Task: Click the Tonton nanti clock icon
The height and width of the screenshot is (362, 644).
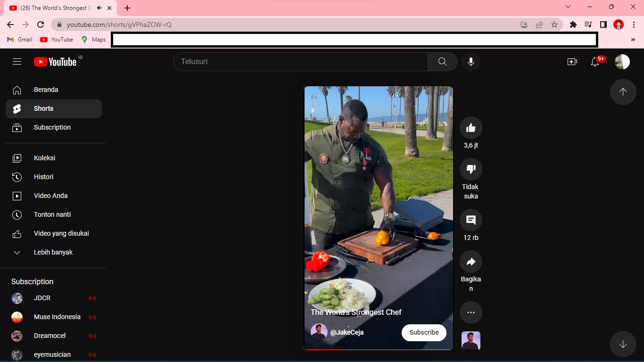Action: tap(17, 214)
